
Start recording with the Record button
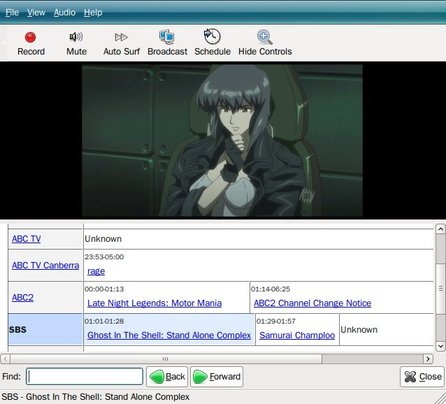31,44
